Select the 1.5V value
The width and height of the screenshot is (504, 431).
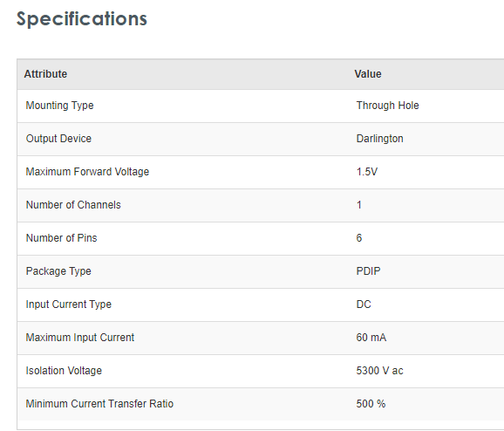pos(367,172)
